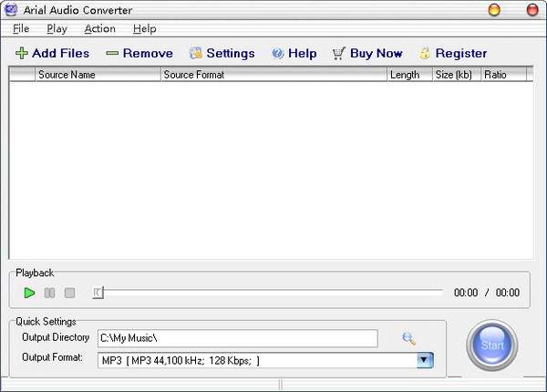Close window with the red button

coord(532,10)
